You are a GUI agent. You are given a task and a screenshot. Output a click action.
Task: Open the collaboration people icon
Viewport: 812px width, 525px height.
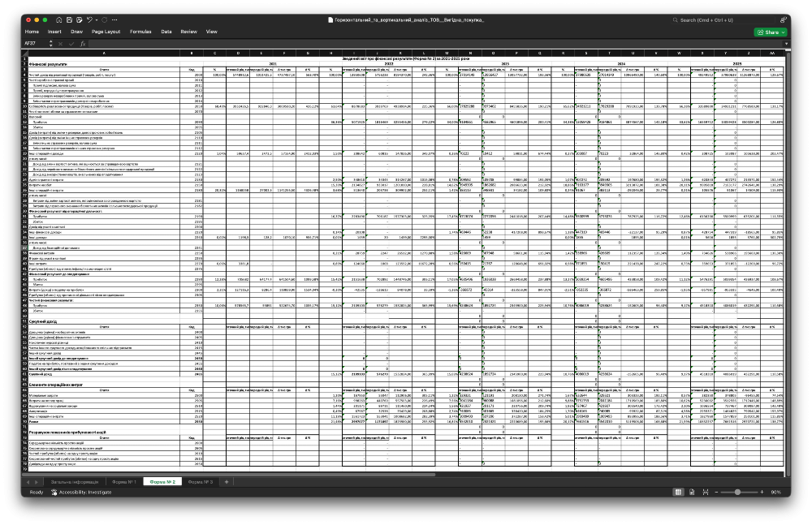783,19
